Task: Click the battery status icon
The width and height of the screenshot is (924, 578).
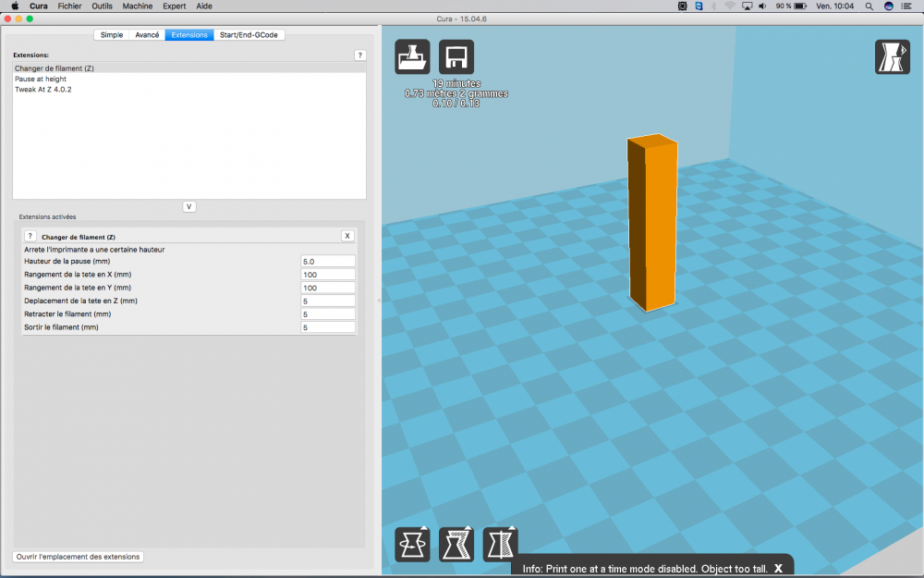Action: pyautogui.click(x=800, y=6)
